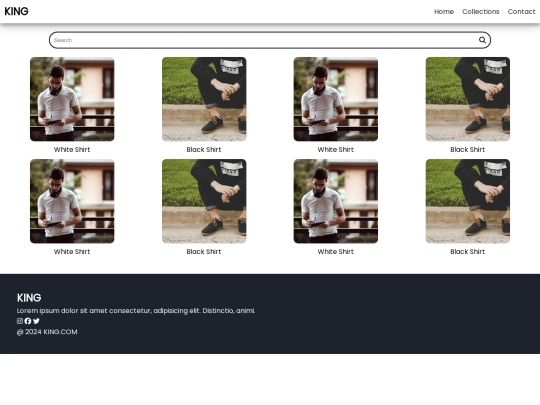Go to Home in navigation
The height and width of the screenshot is (405, 540).
444,12
